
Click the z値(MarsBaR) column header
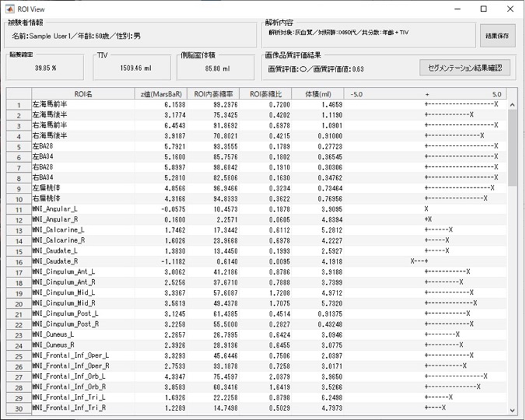coord(160,94)
